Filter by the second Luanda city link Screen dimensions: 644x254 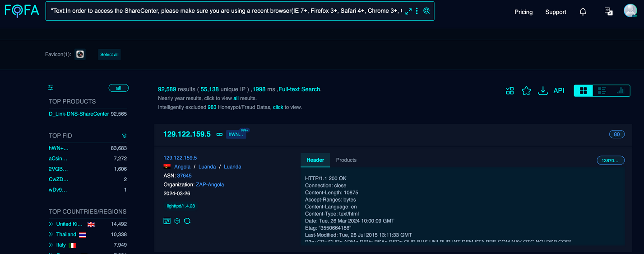click(232, 167)
